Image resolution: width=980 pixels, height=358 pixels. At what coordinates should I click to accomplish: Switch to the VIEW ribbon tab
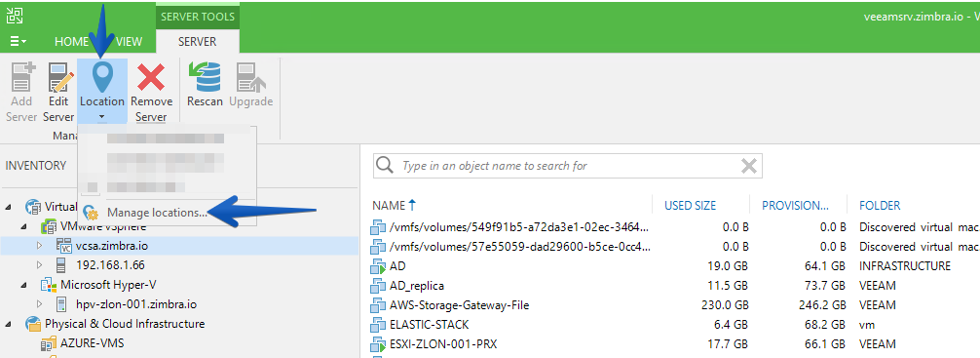129,42
